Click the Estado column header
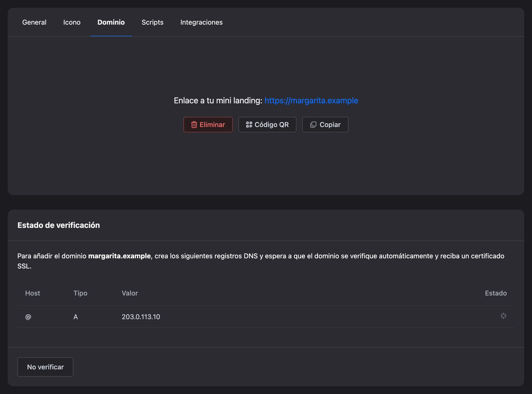The width and height of the screenshot is (532, 394). (496, 293)
